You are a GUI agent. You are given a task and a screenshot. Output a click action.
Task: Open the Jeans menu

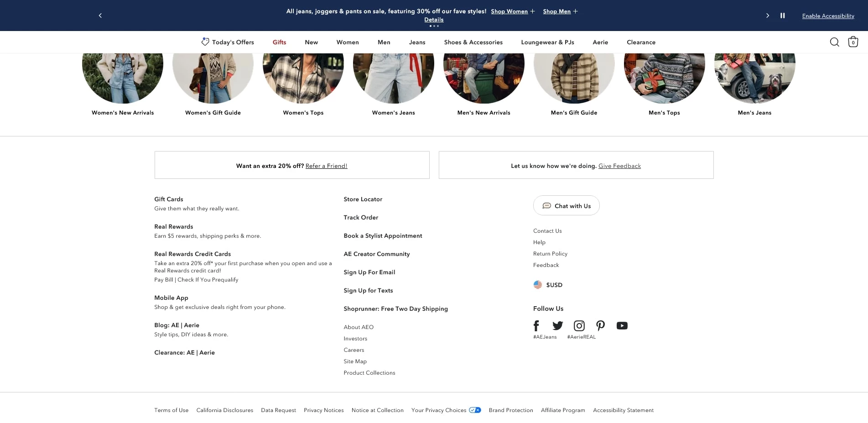click(x=417, y=42)
